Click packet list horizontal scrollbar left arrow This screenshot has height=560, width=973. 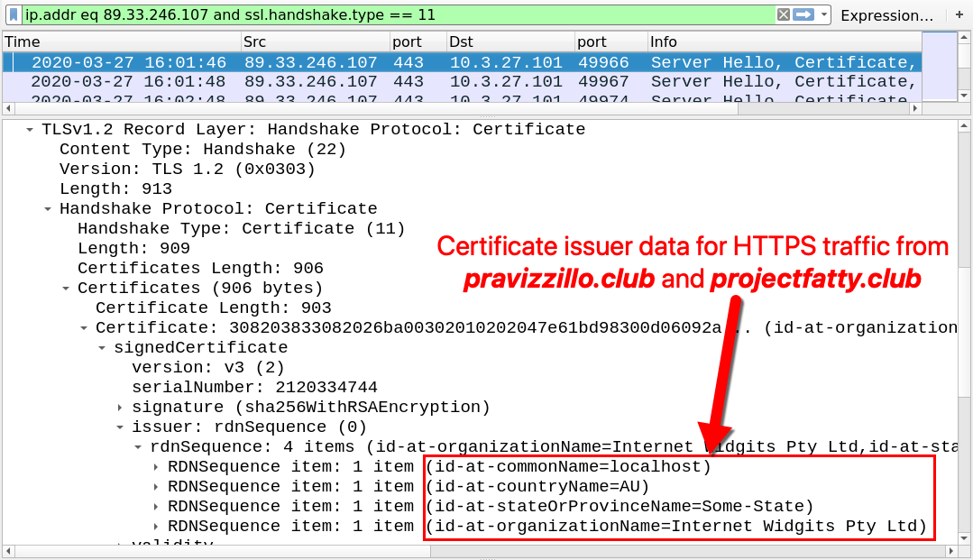coord(8,108)
